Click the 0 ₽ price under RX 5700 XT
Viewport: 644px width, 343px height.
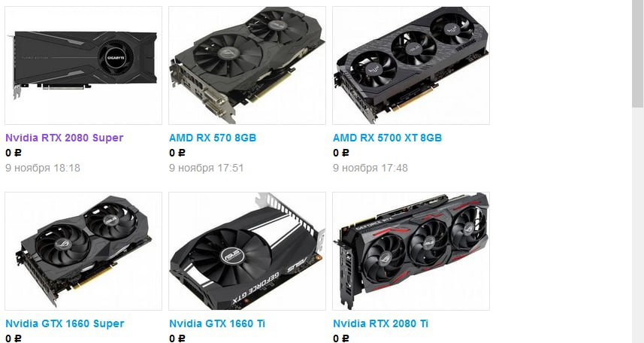click(x=341, y=153)
